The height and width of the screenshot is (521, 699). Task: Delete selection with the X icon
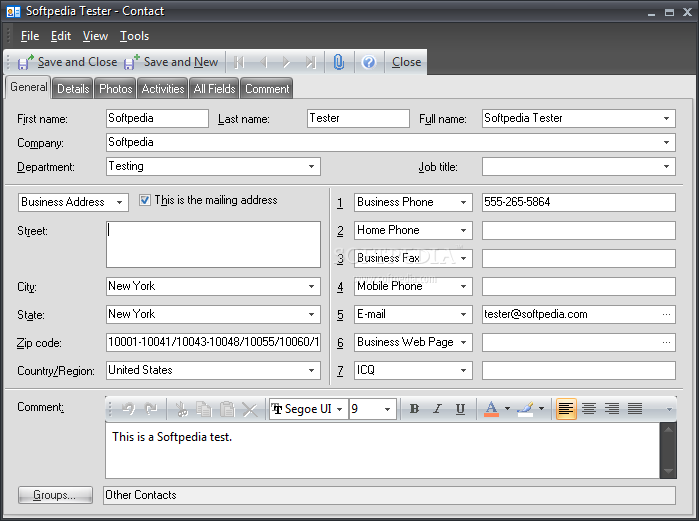[250, 409]
